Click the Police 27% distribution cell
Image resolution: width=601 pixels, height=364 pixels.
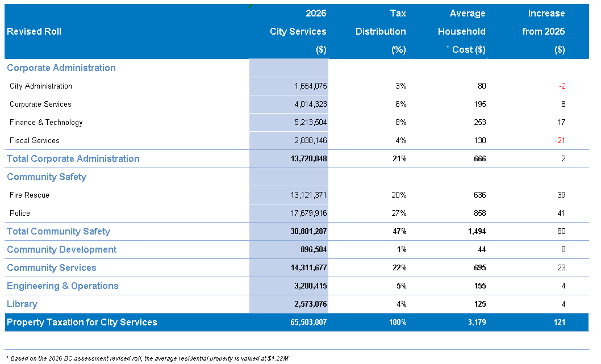(399, 214)
